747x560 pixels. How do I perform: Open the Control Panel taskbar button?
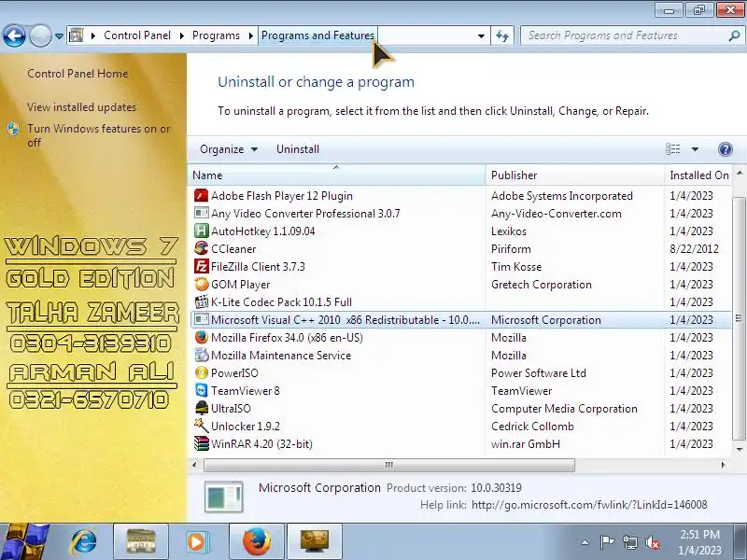pos(315,542)
